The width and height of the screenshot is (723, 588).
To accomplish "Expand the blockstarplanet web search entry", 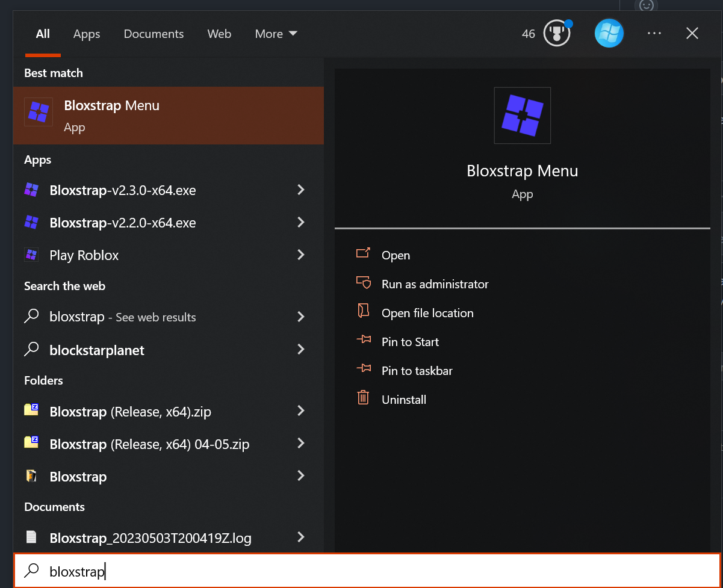I will [300, 350].
